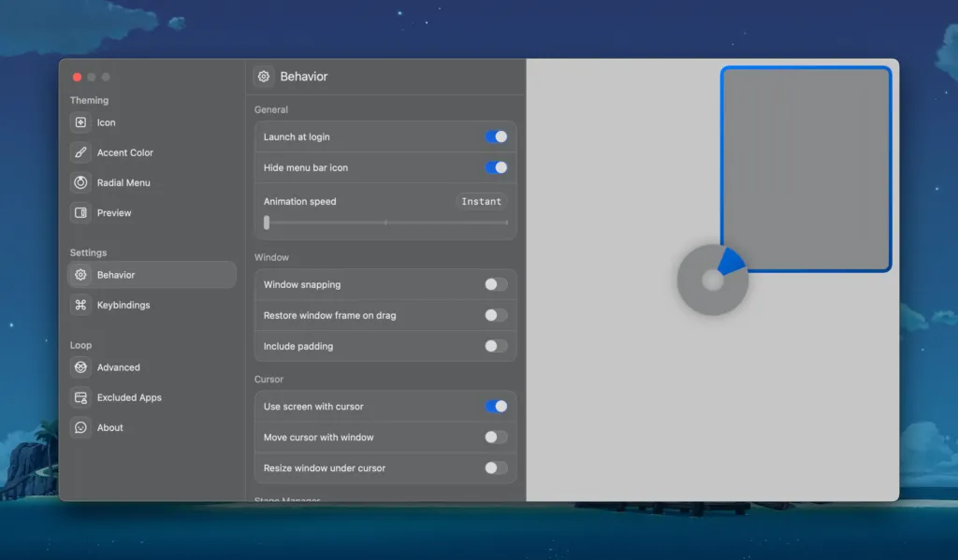Click the Settings sidebar heading
The image size is (958, 560).
point(88,252)
